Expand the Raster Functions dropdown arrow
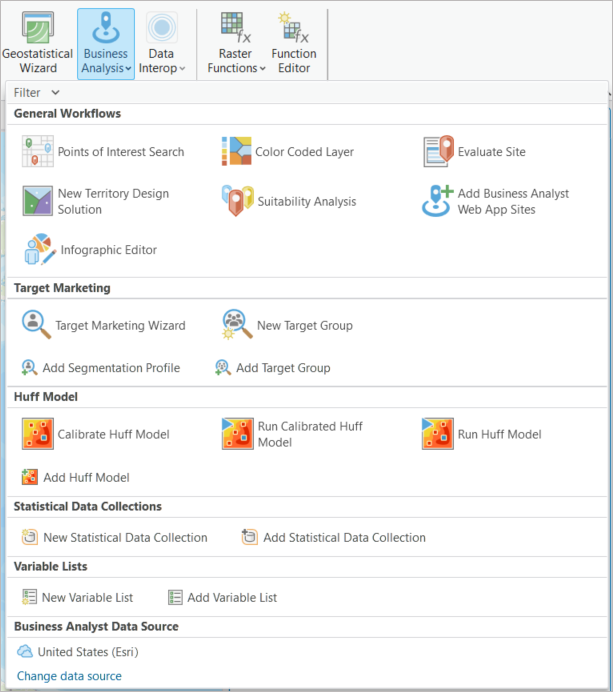The width and height of the screenshot is (613, 692). [263, 68]
